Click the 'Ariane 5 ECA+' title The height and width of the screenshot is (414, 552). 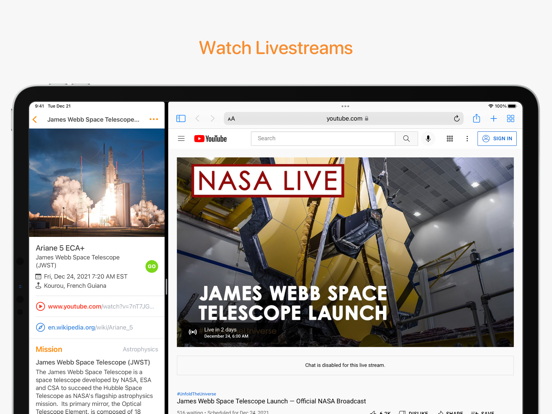tap(60, 248)
